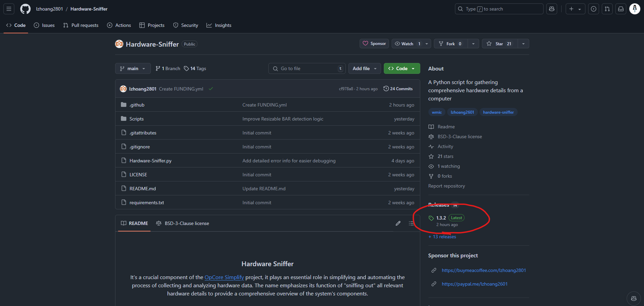Open the issues icon in header
Viewport: 644px width, 306px height.
pos(594,9)
